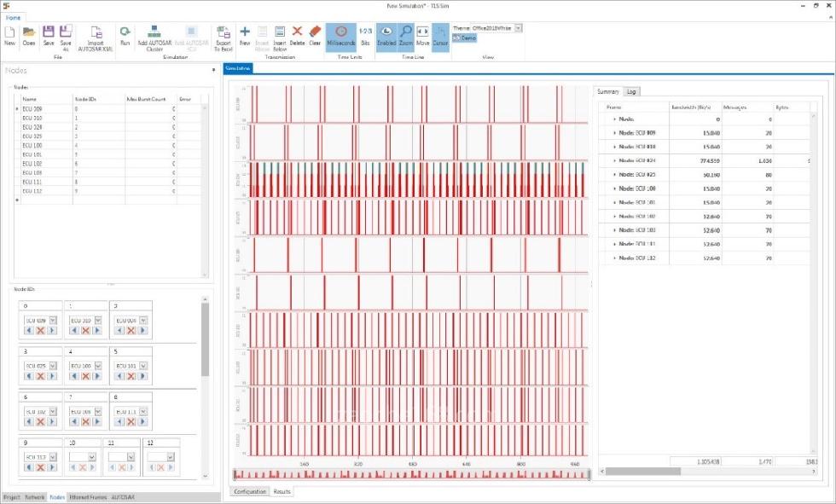Screen dimensions: 836x504
Task: Click the Insert Below icon
Action: coord(280,34)
